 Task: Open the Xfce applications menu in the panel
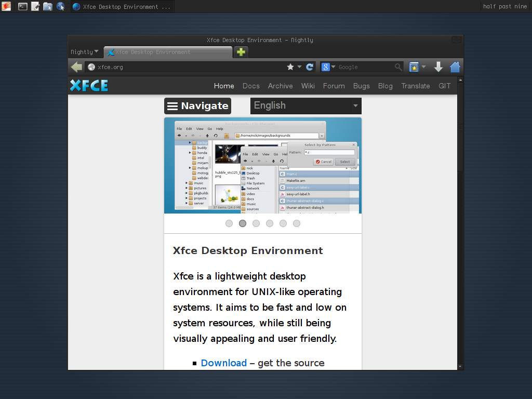click(x=6, y=6)
